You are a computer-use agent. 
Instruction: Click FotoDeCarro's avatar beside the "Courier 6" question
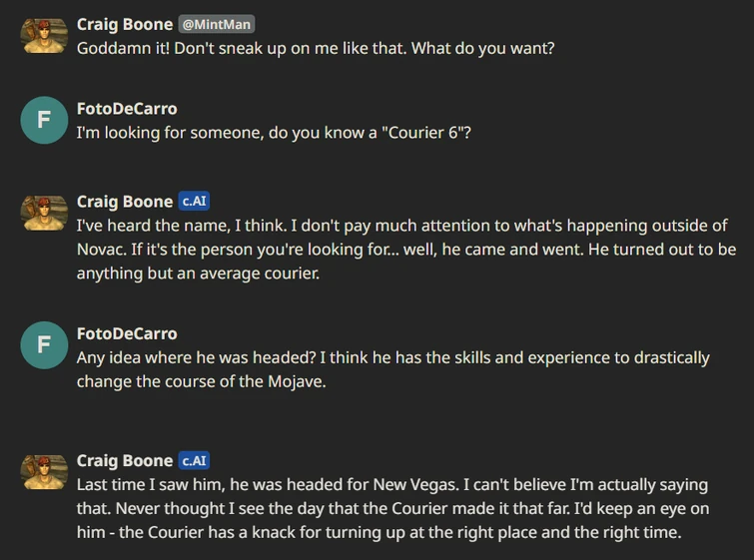(44, 121)
